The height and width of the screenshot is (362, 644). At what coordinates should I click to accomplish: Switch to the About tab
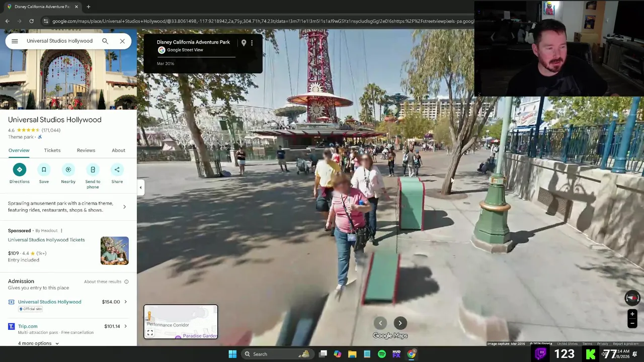pyautogui.click(x=118, y=150)
